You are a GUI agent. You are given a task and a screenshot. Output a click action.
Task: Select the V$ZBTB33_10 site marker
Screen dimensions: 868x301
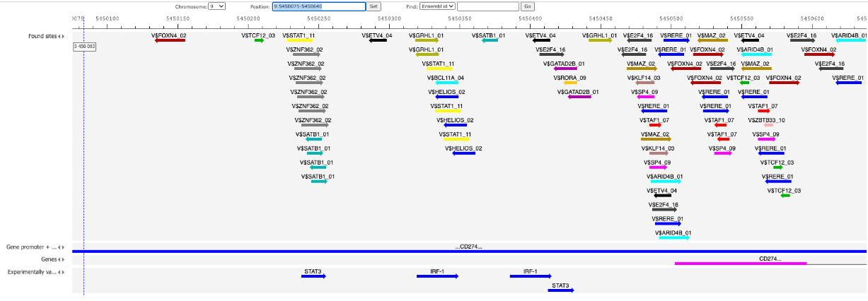click(768, 125)
